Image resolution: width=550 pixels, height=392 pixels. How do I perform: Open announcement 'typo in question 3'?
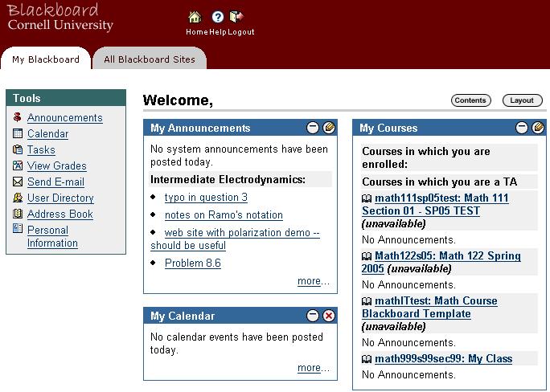tap(206, 198)
